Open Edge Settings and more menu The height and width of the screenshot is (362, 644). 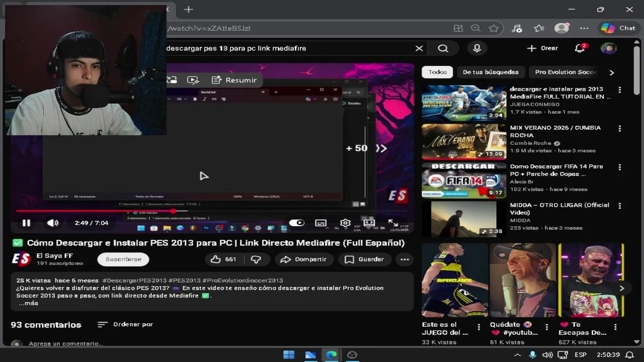[x=584, y=29]
